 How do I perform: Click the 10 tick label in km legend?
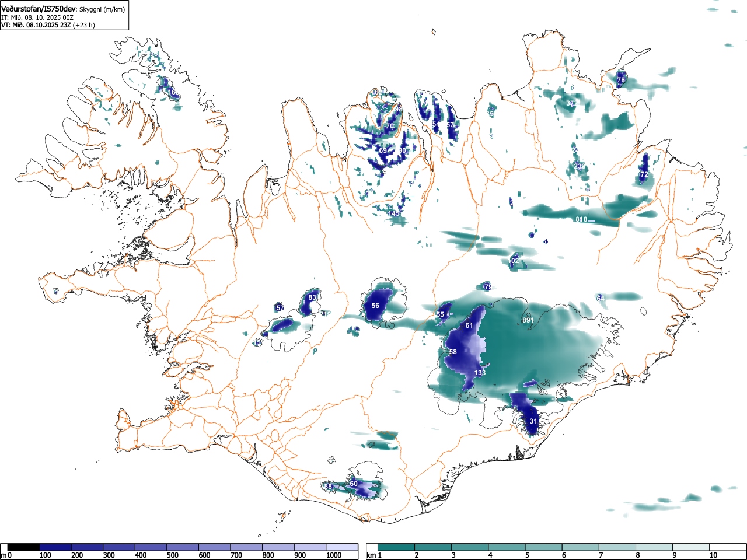(713, 555)
